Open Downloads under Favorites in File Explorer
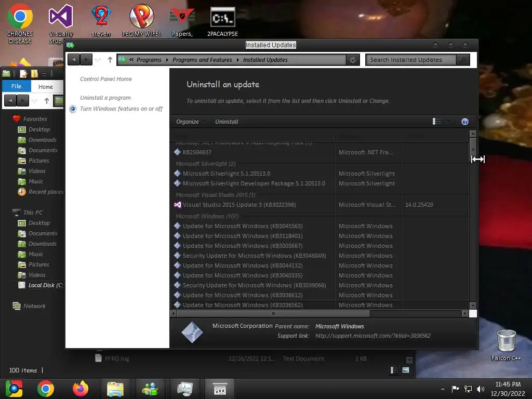 tap(37, 140)
